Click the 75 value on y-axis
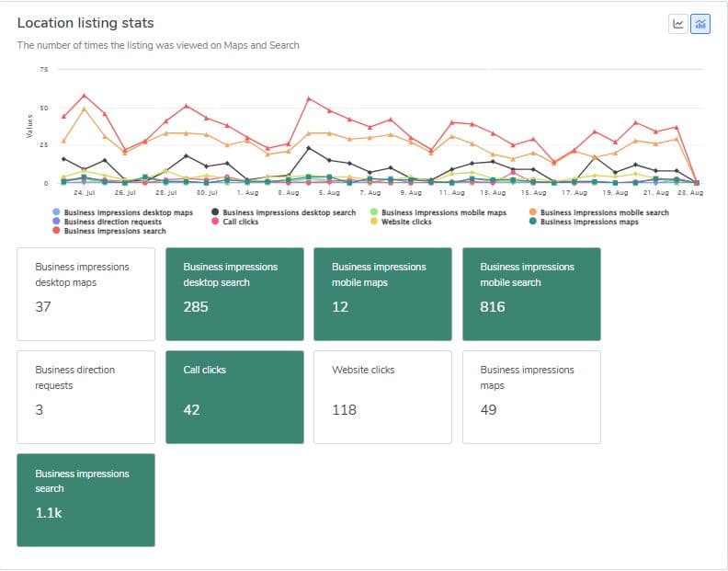The width and height of the screenshot is (728, 571). [43, 69]
